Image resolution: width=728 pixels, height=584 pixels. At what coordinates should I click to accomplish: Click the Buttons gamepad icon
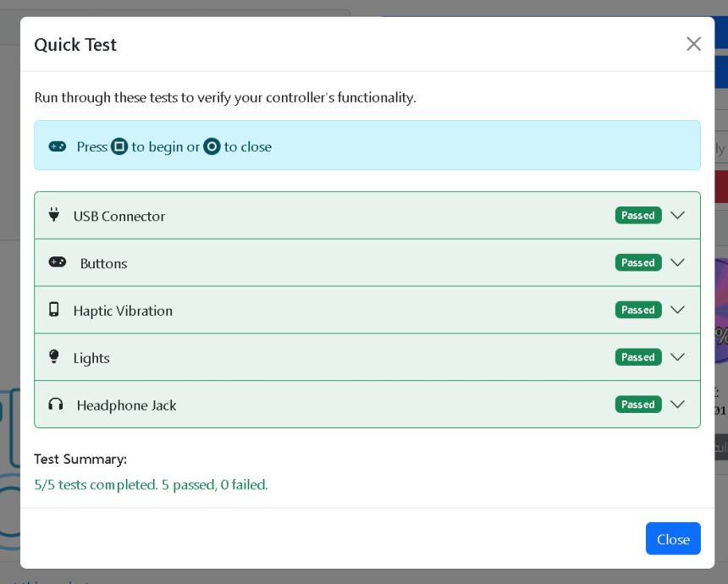tap(58, 262)
